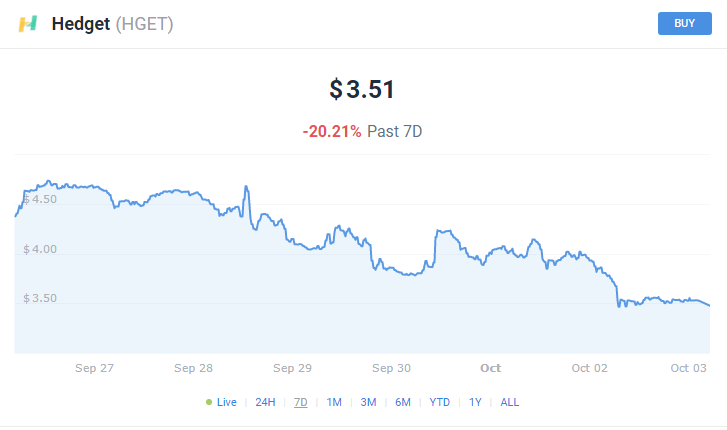The image size is (727, 430).
Task: Click the Sep 30 axis label
Action: click(x=391, y=368)
